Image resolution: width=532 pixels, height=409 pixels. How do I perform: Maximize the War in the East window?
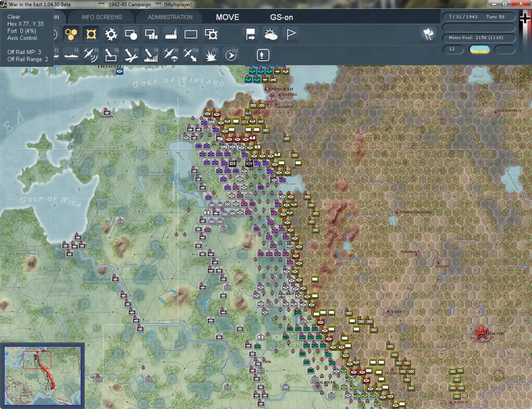pyautogui.click(x=505, y=4)
